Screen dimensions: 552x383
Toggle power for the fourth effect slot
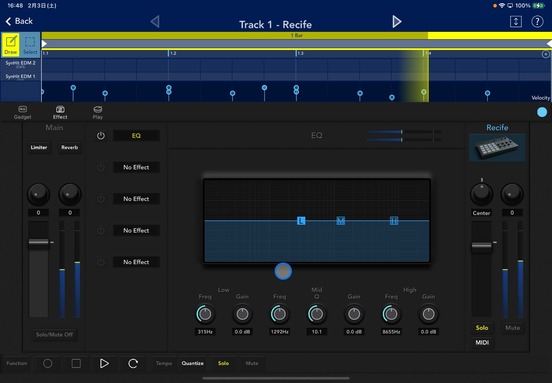101,231
